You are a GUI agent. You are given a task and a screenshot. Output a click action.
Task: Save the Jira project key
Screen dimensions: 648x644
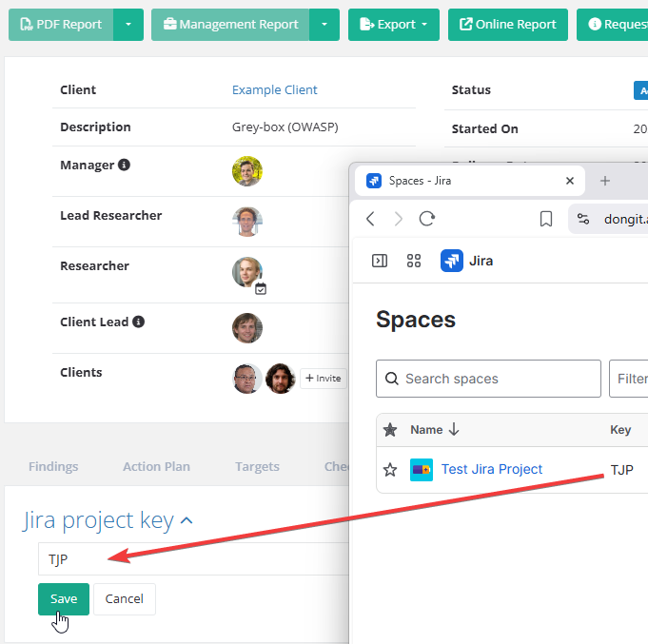(x=64, y=599)
